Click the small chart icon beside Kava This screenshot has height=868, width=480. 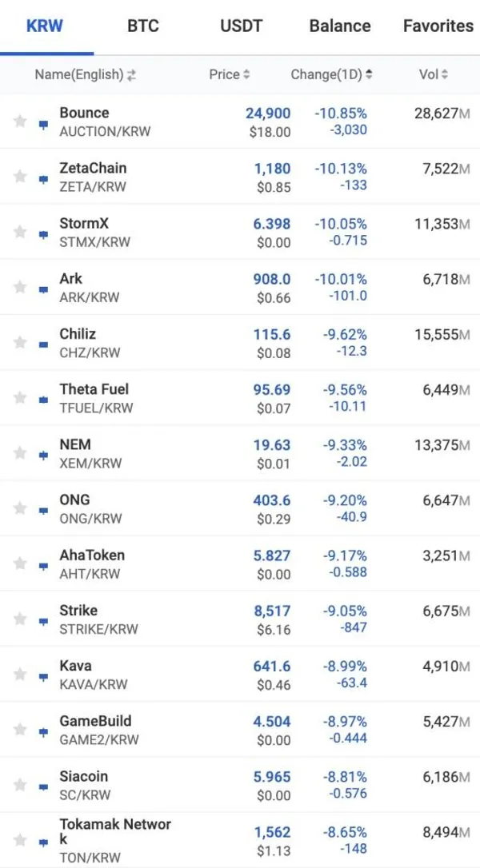[x=44, y=676]
